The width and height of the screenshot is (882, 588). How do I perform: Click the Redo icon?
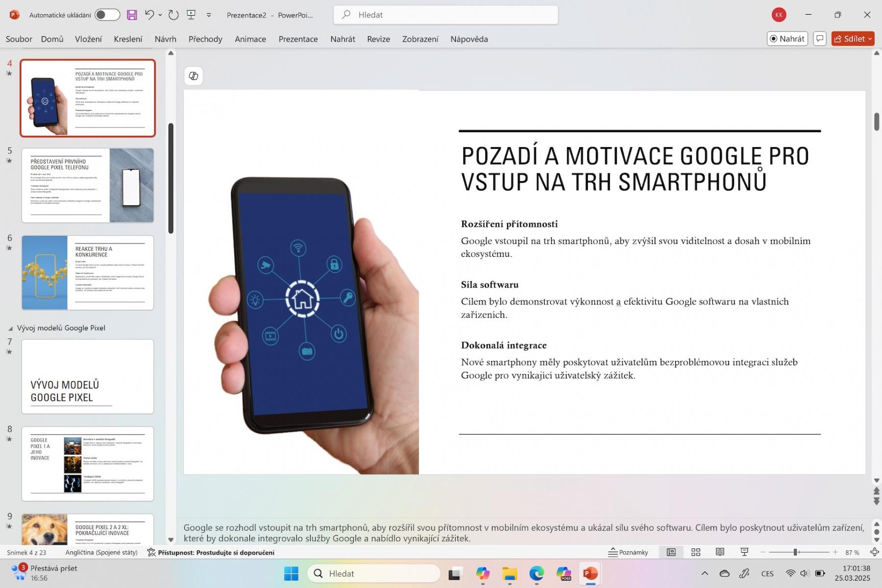click(x=173, y=15)
